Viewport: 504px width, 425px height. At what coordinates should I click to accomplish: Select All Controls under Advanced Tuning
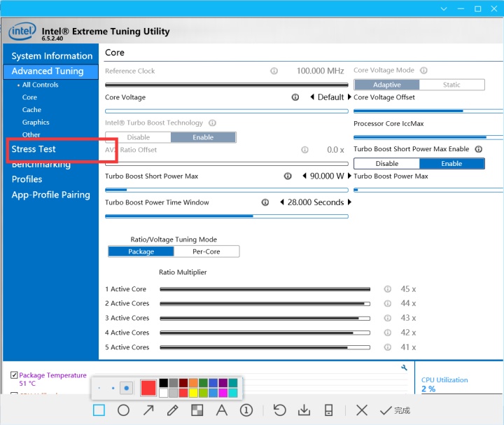(40, 85)
